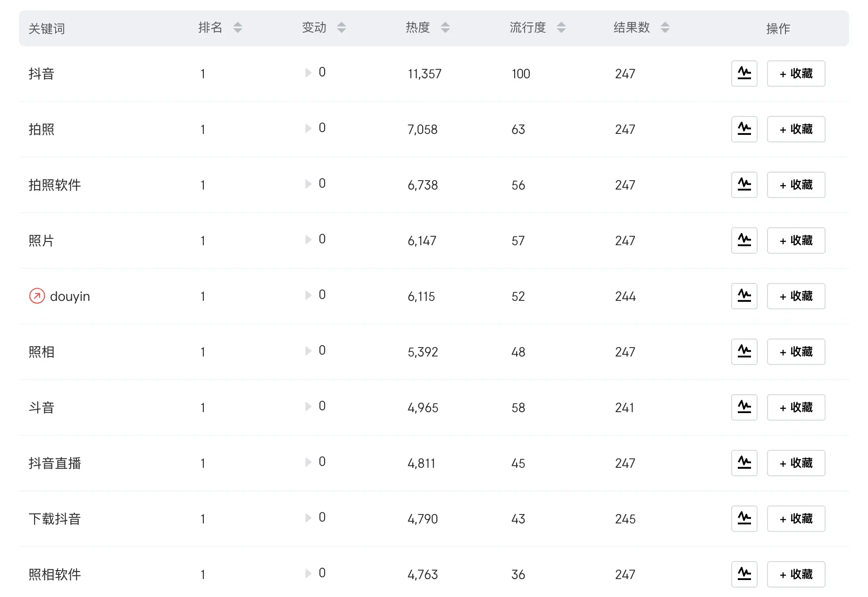Sort table by 热度 column
The width and height of the screenshot is (868, 597).
pos(445,28)
